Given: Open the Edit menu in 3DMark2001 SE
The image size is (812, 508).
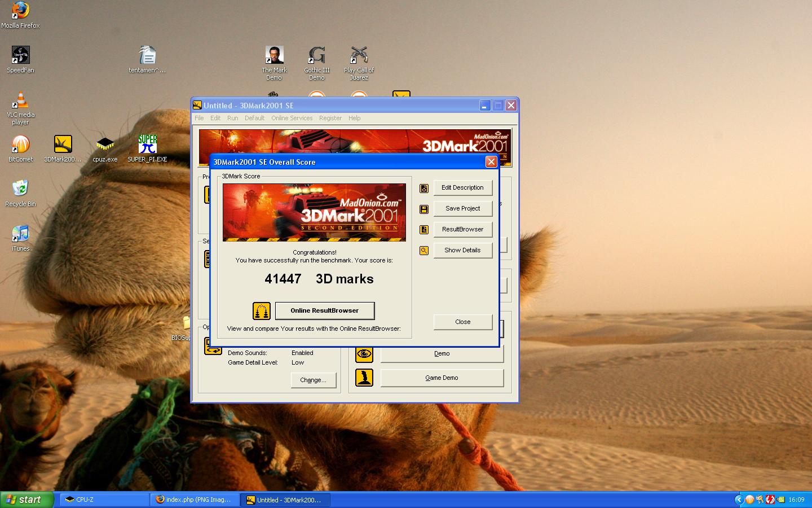Looking at the screenshot, I should [x=215, y=118].
